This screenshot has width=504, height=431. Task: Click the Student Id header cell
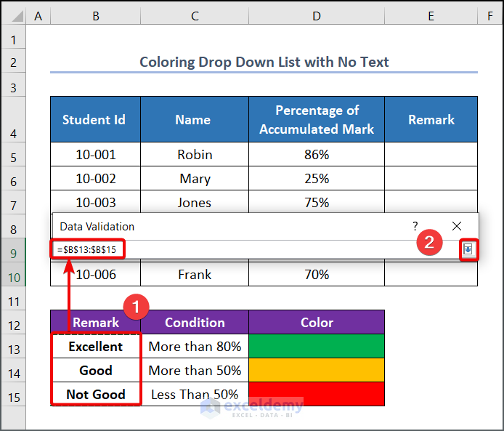coord(95,120)
